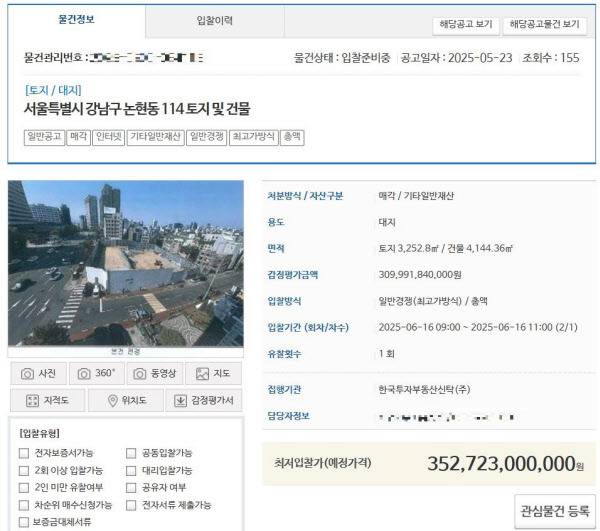Open the 360° panoramic view
The image size is (600, 531).
tap(97, 374)
